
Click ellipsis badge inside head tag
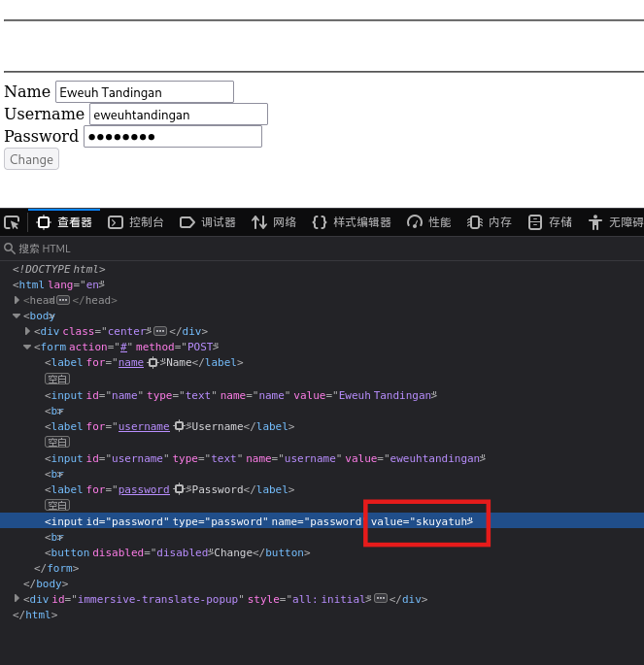pyautogui.click(x=63, y=300)
